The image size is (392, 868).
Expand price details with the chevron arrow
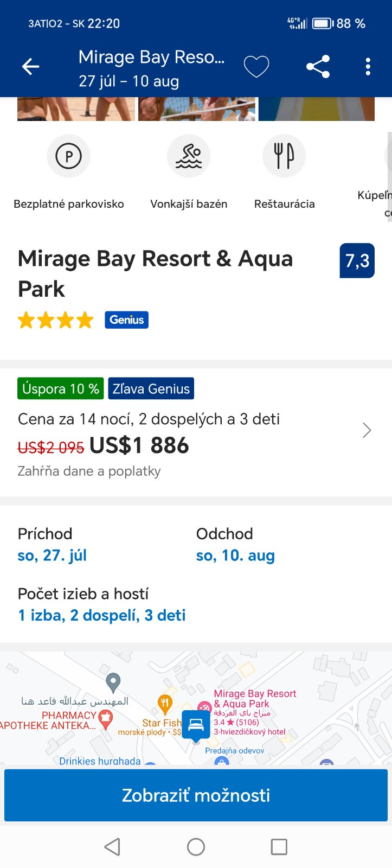[367, 431]
